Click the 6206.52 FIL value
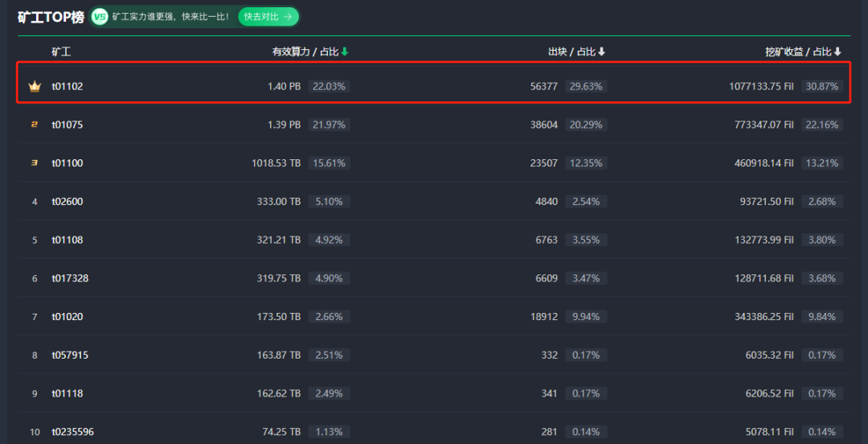868x444 pixels. tap(769, 393)
